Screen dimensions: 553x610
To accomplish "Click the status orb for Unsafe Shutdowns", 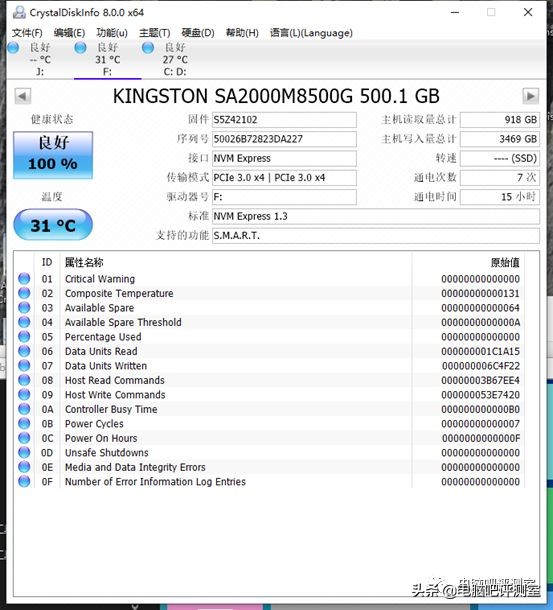I will pos(24,452).
